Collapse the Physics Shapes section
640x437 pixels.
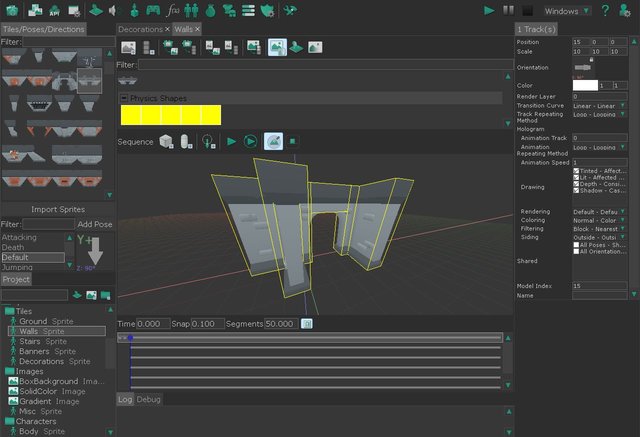coord(124,98)
